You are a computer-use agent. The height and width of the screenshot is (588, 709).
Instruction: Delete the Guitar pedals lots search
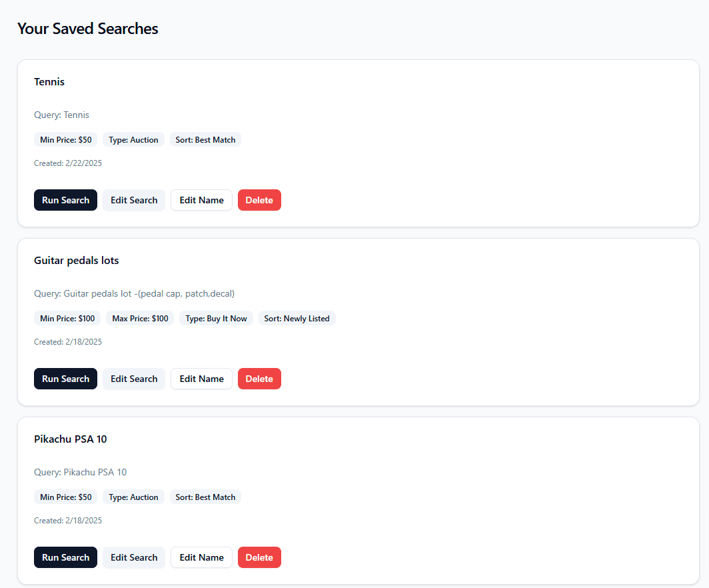[259, 378]
